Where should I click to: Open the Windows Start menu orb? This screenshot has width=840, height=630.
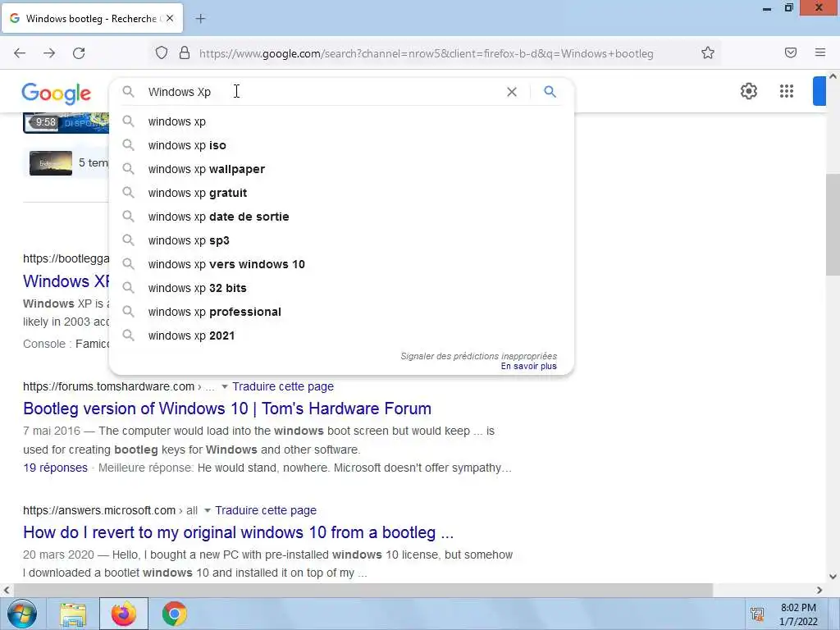22,614
